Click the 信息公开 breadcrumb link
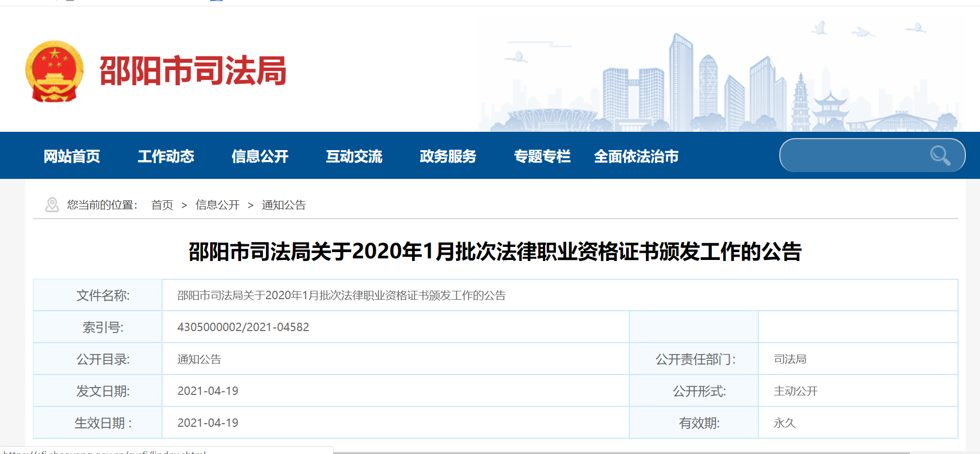The height and width of the screenshot is (454, 980). tap(217, 205)
